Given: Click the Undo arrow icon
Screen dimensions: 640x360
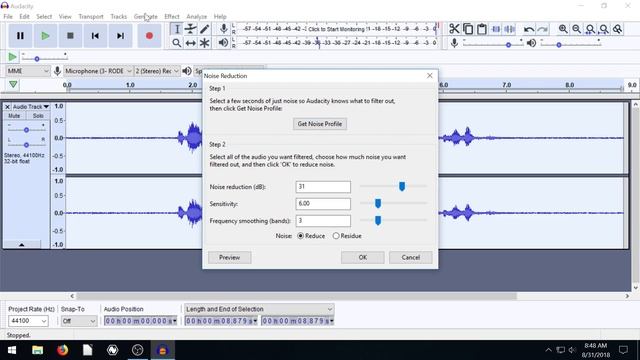Looking at the screenshot, I should pos(529,29).
